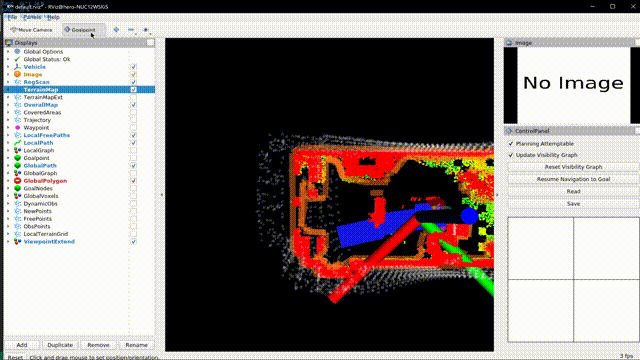The width and height of the screenshot is (640, 360).
Task: Expand the RegScan display properties
Action: click(8, 82)
